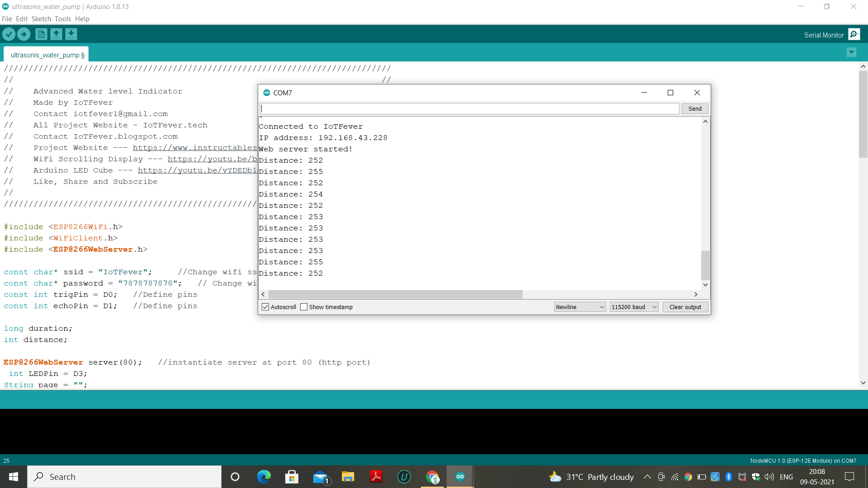Click the Verify sketch checkmark button
This screenshot has height=488, width=868.
pyautogui.click(x=9, y=34)
